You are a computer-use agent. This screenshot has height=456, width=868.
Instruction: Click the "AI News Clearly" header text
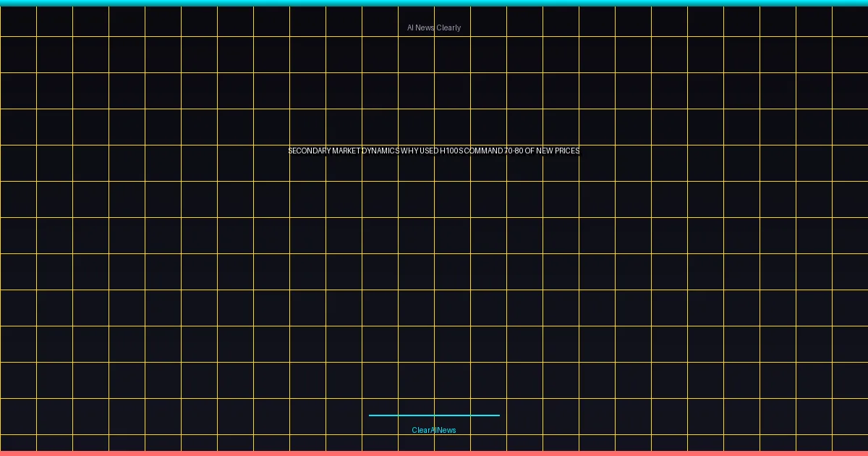(434, 28)
